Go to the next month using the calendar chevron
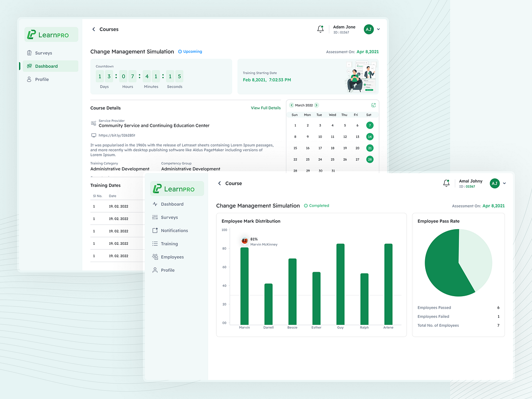 coord(316,105)
